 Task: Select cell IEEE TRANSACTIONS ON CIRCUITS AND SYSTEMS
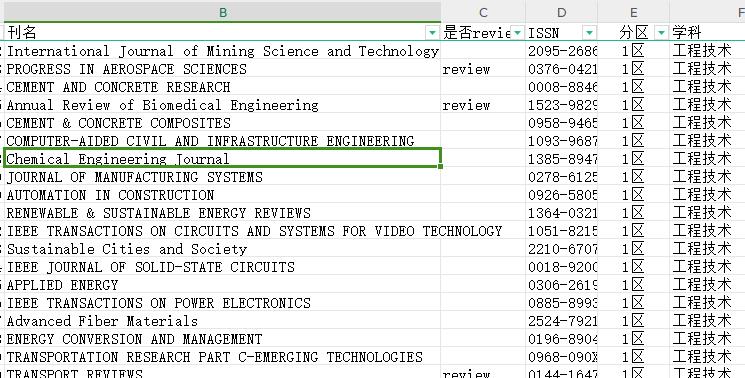(222, 231)
